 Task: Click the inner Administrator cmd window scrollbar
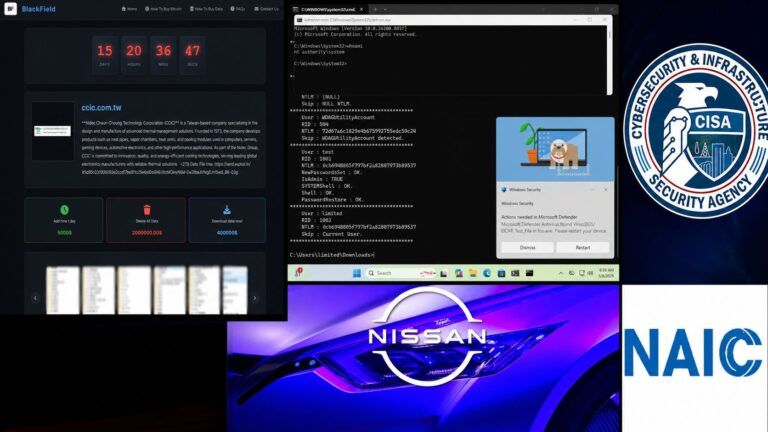[x=609, y=59]
